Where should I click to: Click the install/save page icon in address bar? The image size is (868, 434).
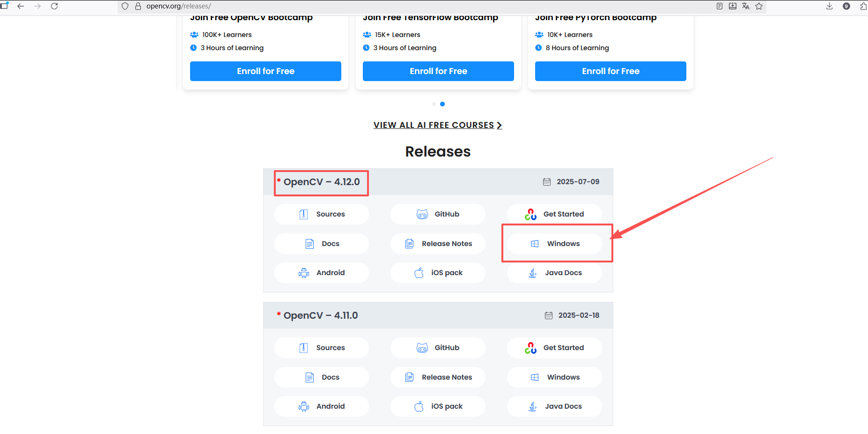[x=733, y=6]
